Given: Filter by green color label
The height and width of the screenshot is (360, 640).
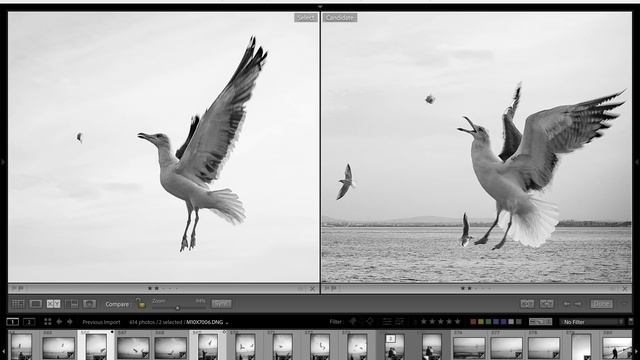Looking at the screenshot, I should (488, 322).
